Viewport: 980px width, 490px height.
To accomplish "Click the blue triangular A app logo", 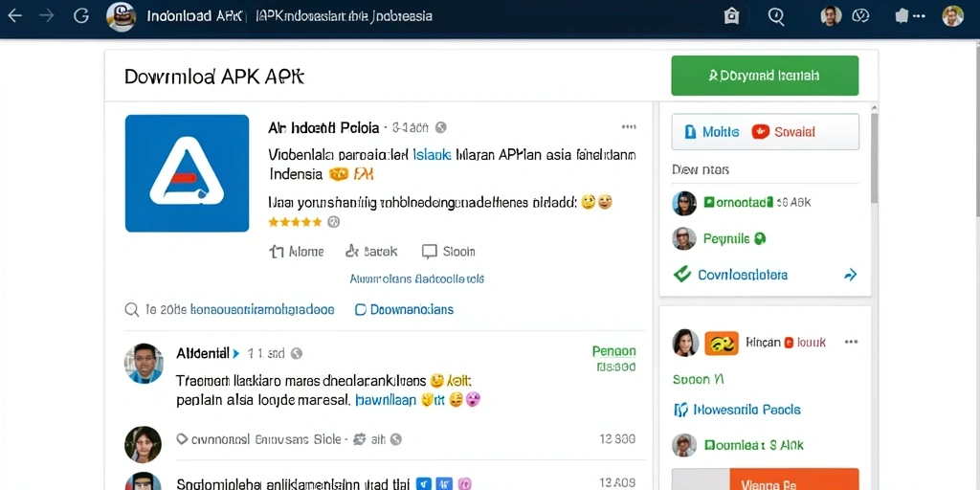I will [187, 173].
